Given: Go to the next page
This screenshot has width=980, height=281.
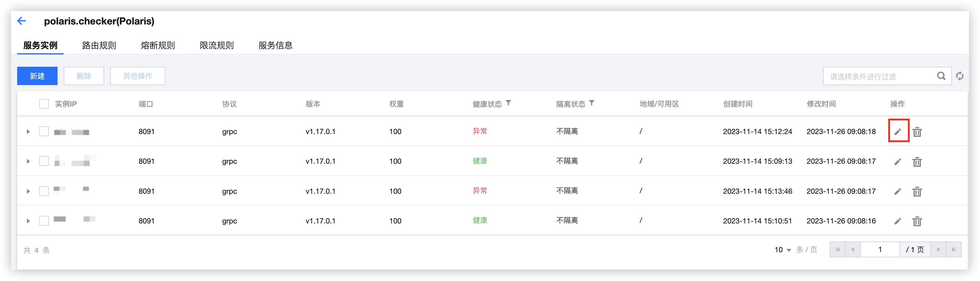Looking at the screenshot, I should (938, 249).
